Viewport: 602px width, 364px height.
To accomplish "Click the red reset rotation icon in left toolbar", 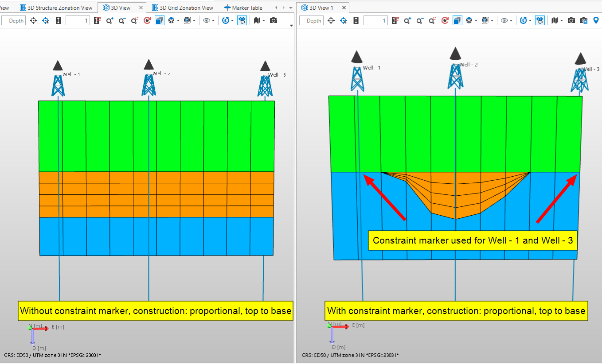I will [147, 20].
